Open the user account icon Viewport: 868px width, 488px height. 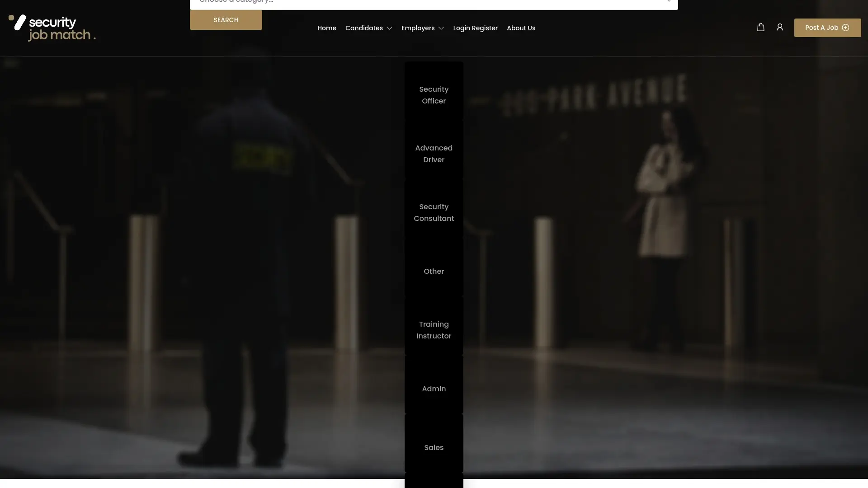[780, 28]
